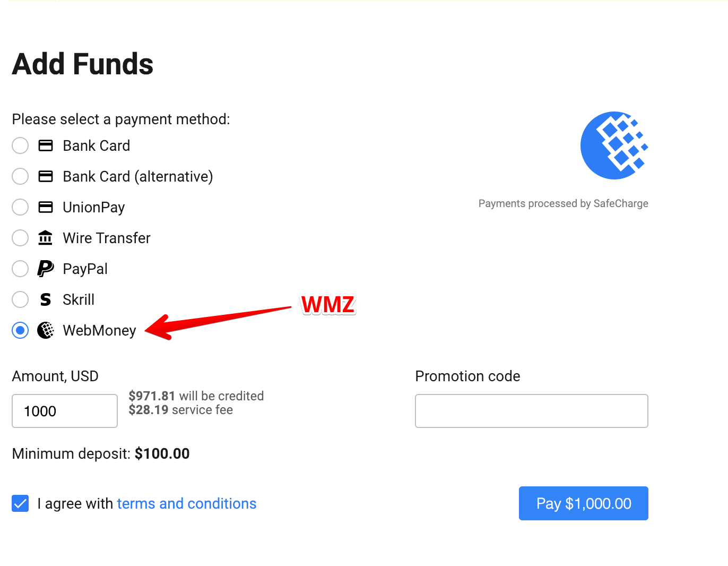Select the Bank Card radio button
728x566 pixels.
click(20, 145)
